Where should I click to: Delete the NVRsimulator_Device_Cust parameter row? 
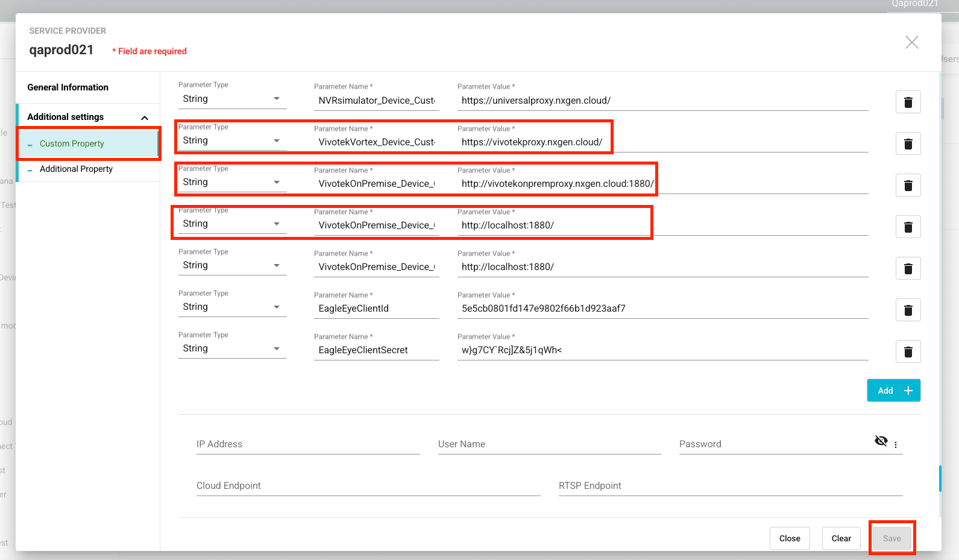(908, 102)
